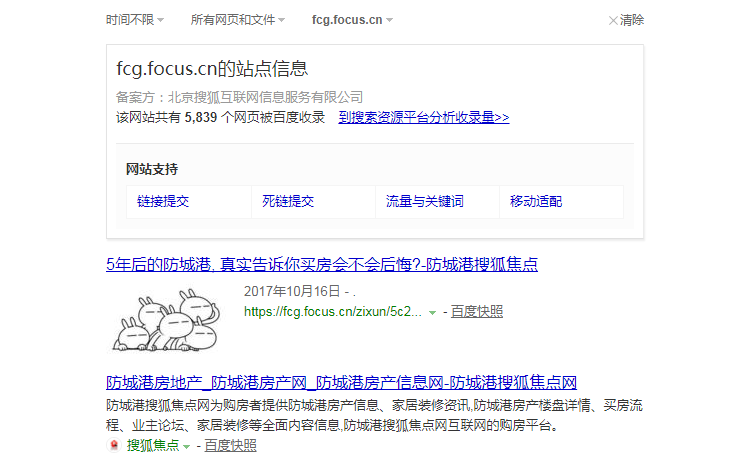Image resolution: width=756 pixels, height=473 pixels.
Task: Open 百度快照 next to 搜狐焦点
Action: pyautogui.click(x=230, y=445)
